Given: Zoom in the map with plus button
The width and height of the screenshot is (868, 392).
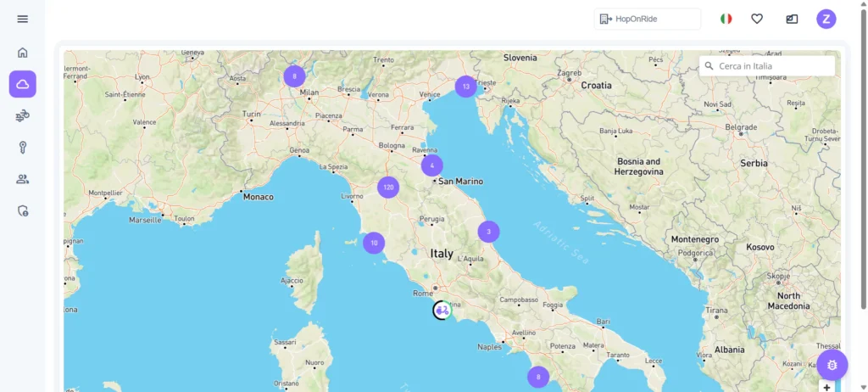Looking at the screenshot, I should [826, 388].
